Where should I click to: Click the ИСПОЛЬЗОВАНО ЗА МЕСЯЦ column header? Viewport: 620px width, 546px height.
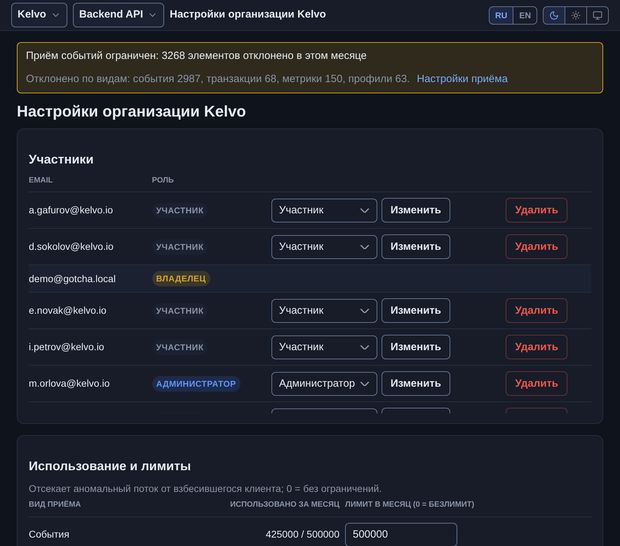pos(285,504)
